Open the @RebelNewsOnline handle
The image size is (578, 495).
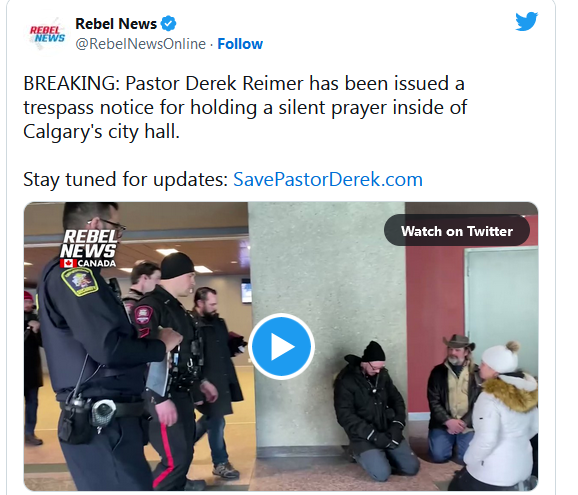pyautogui.click(x=140, y=44)
